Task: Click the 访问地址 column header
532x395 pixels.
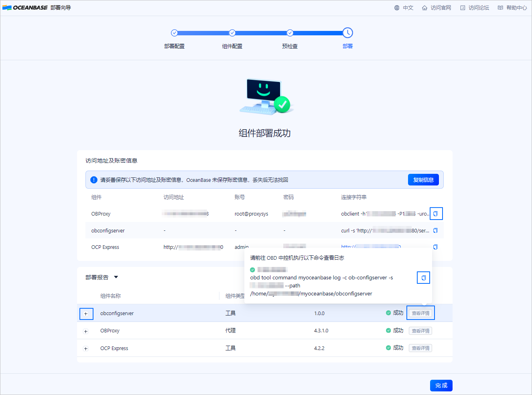Action: point(173,197)
